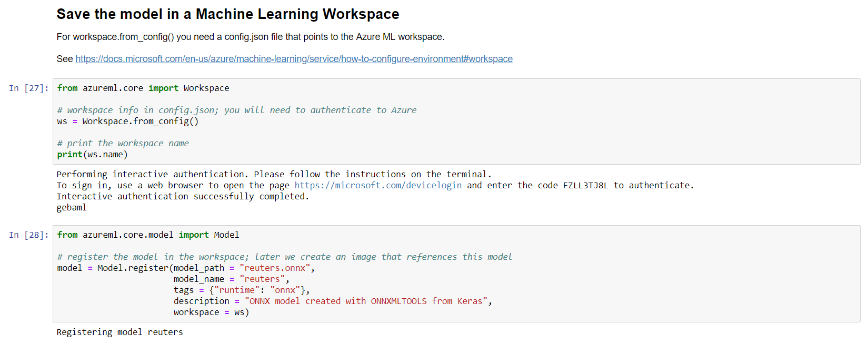This screenshot has height=344, width=868.
Task: Click the 'gebaml' workspace name output
Action: [72, 208]
